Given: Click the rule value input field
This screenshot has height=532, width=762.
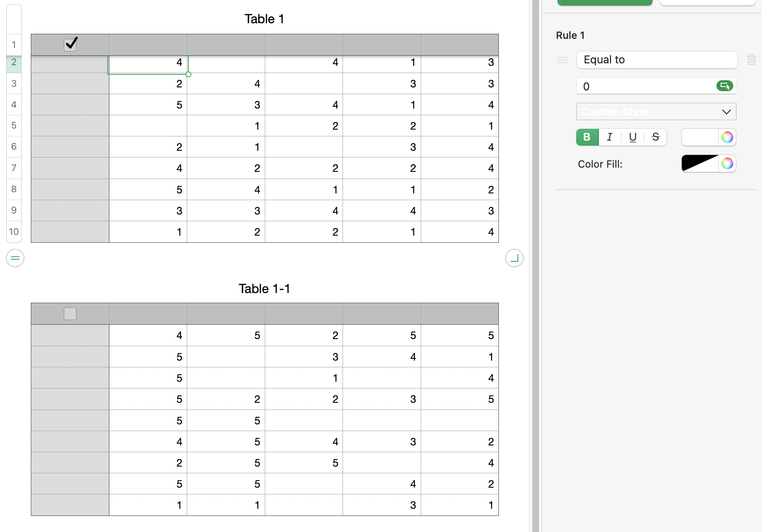Looking at the screenshot, I should (646, 86).
